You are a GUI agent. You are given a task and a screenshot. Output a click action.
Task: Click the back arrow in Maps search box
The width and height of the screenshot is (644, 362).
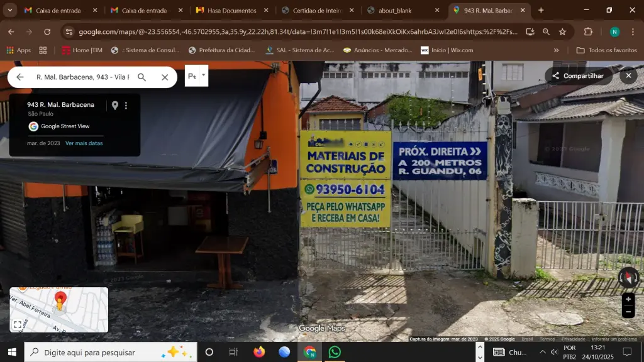pos(20,77)
